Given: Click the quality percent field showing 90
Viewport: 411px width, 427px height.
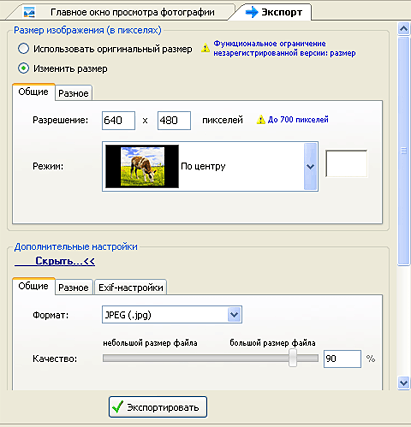Looking at the screenshot, I should click(342, 359).
